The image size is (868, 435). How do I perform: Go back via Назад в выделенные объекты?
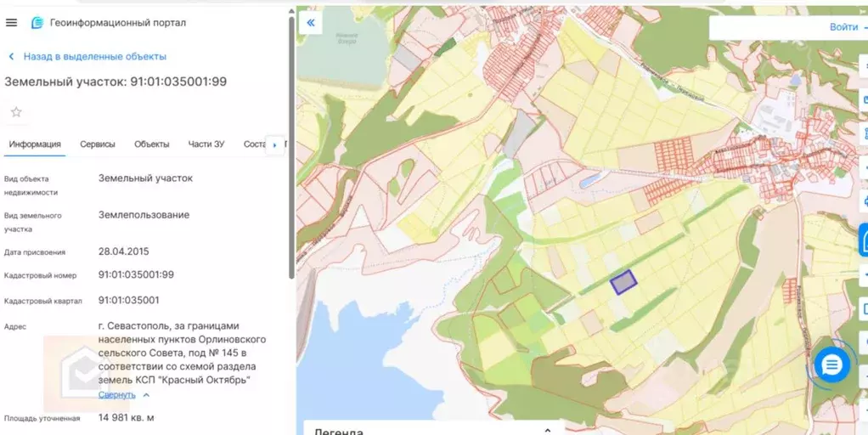[x=94, y=57]
